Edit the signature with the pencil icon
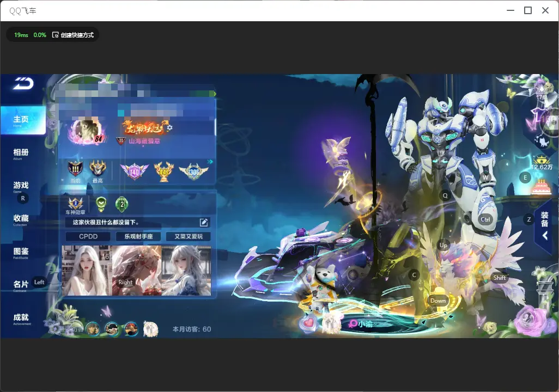This screenshot has width=559, height=392. 204,222
